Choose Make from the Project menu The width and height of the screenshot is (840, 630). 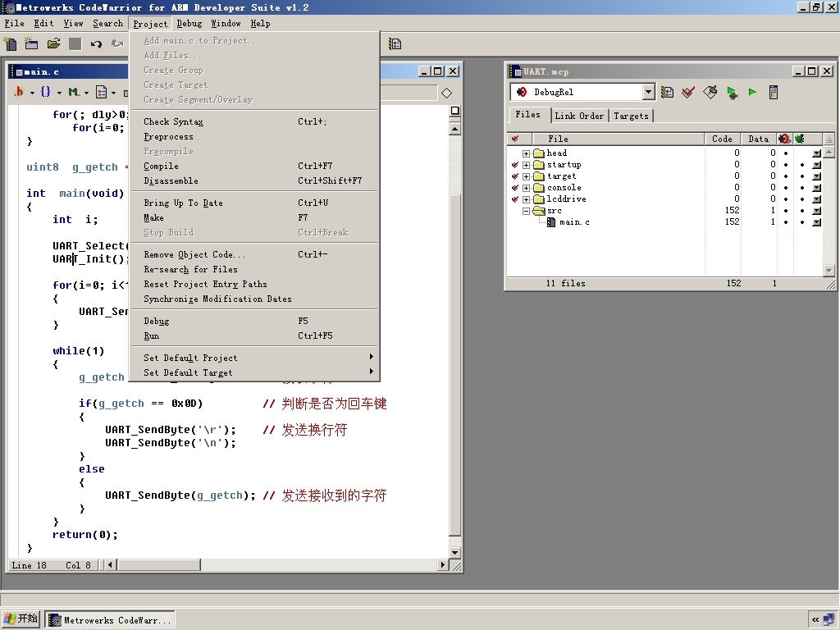[254, 217]
